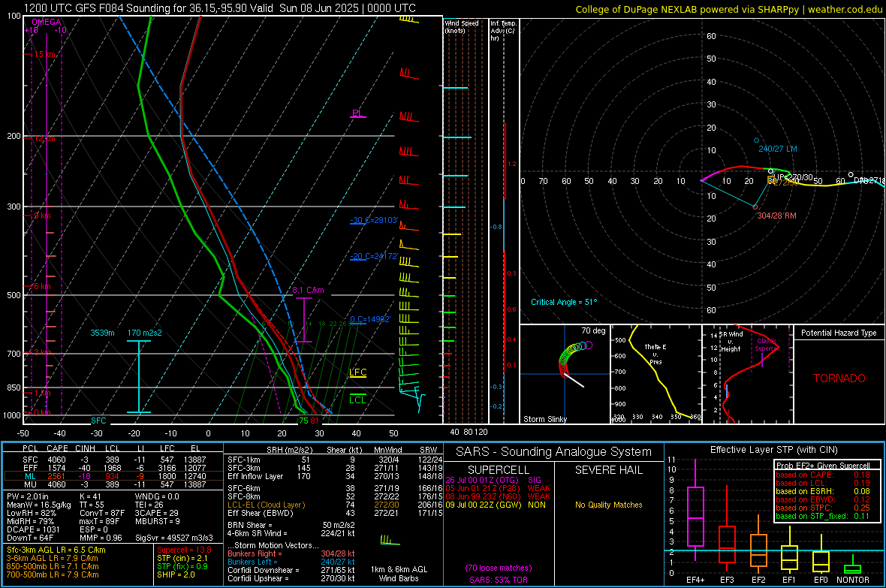This screenshot has width=886, height=588.
Task: Click the yellow LFC level label
Action: (x=357, y=372)
